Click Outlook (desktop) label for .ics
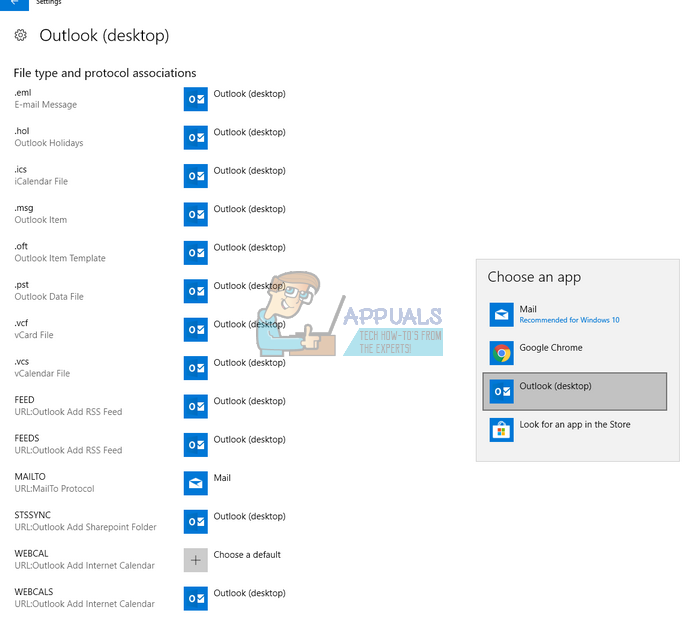This screenshot has height=627, width=698. (x=249, y=171)
